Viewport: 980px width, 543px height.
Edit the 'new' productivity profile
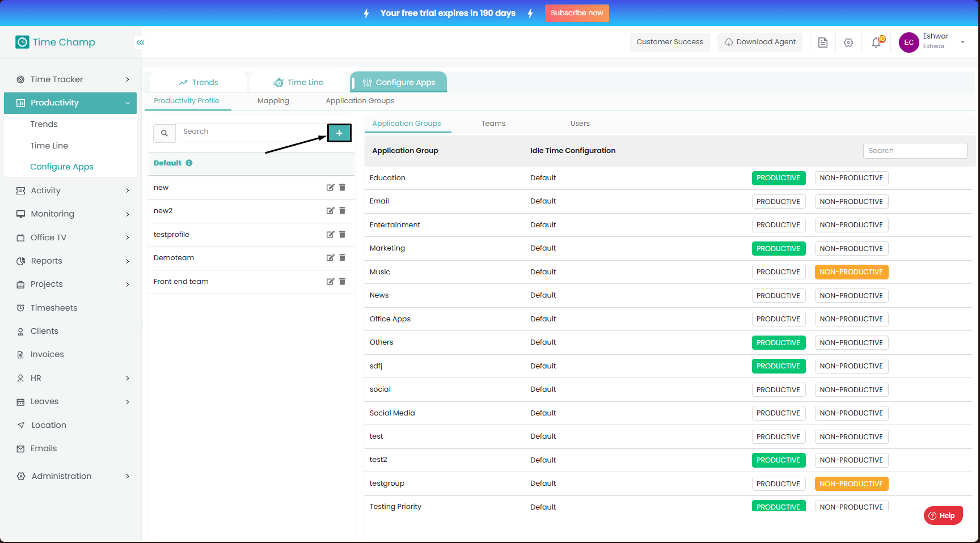330,188
